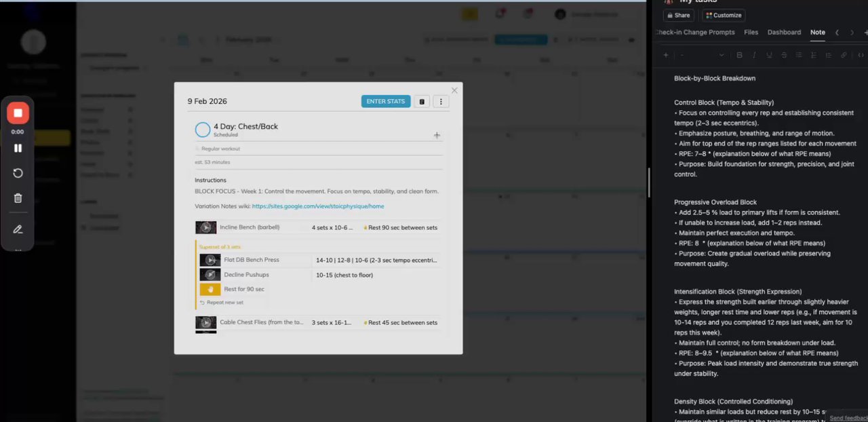Click the plus icon next to Chest/Back workout
Image resolution: width=868 pixels, height=422 pixels.
pyautogui.click(x=437, y=135)
